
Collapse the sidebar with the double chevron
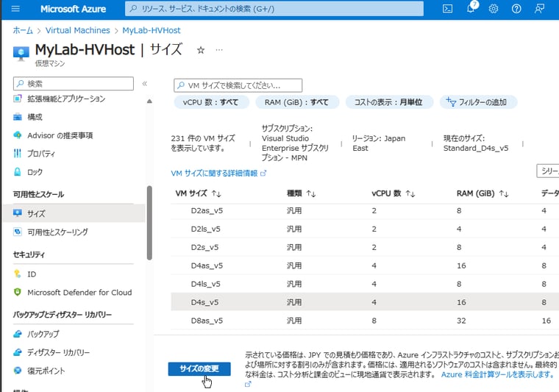[144, 84]
